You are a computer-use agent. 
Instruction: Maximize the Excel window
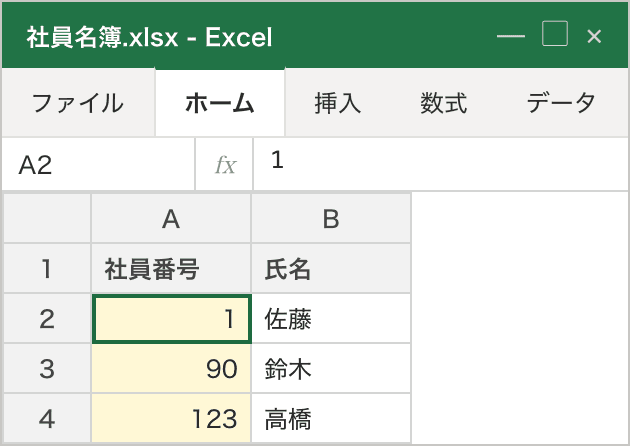point(555,34)
